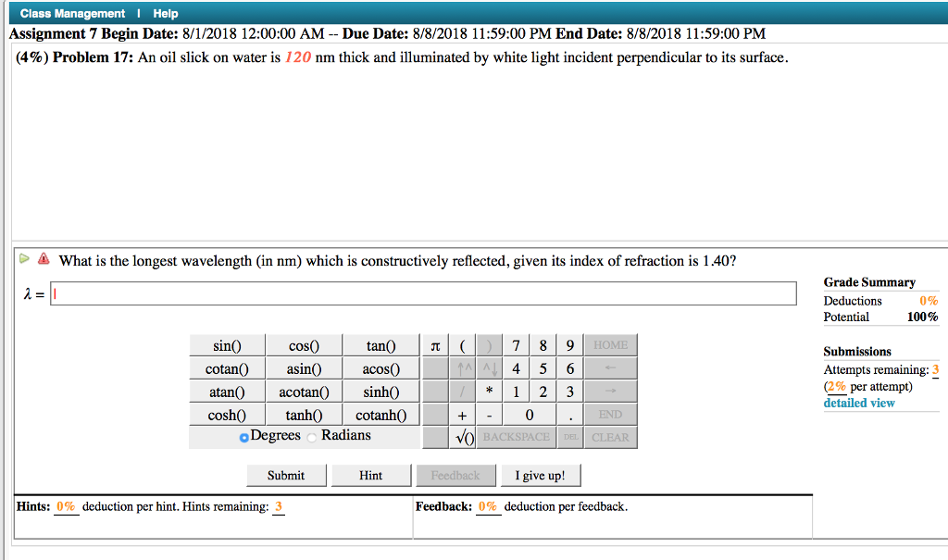Switch to Radians mode
The width and height of the screenshot is (948, 560).
[x=310, y=435]
